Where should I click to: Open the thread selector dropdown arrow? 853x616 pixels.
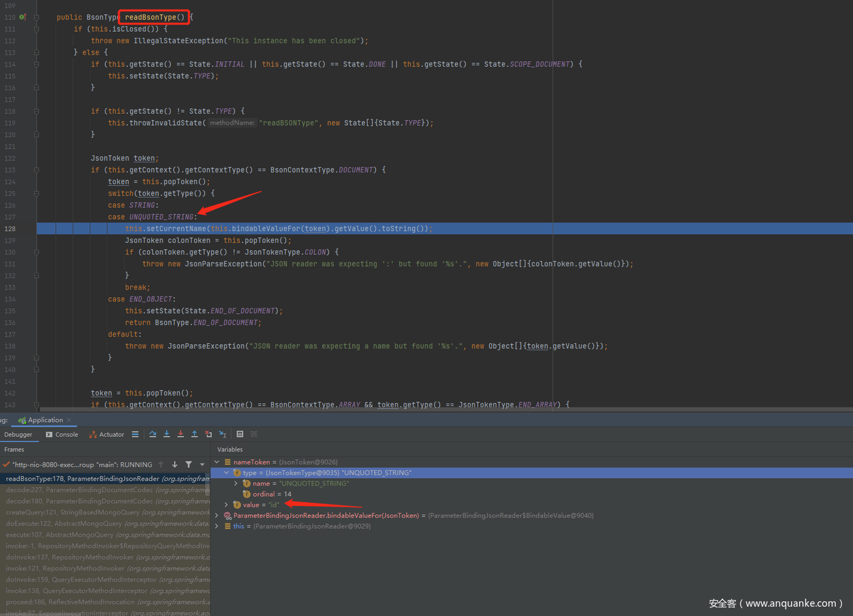(202, 464)
